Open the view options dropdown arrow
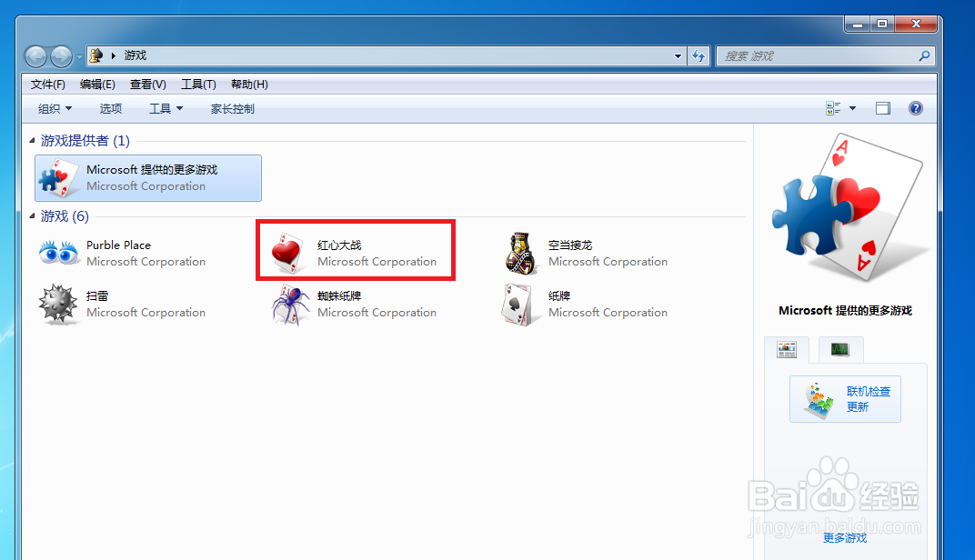 [x=852, y=108]
